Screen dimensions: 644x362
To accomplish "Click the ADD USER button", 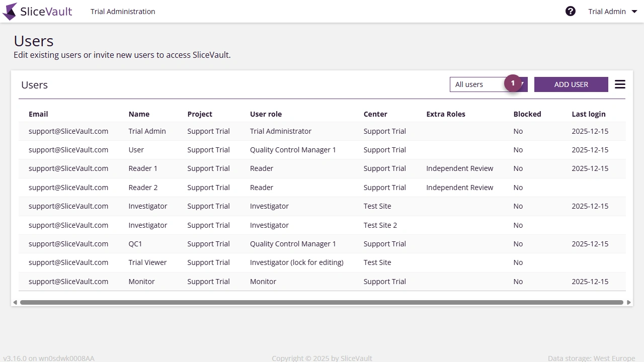I will (571, 84).
